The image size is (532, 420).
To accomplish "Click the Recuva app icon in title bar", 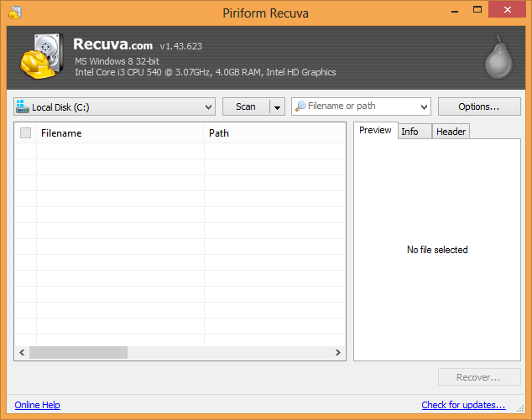I will (x=15, y=13).
